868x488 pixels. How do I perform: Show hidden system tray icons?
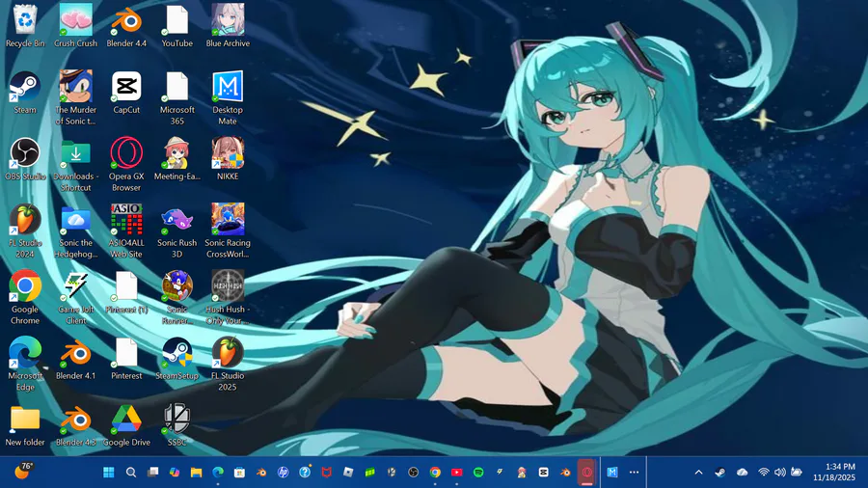(698, 472)
